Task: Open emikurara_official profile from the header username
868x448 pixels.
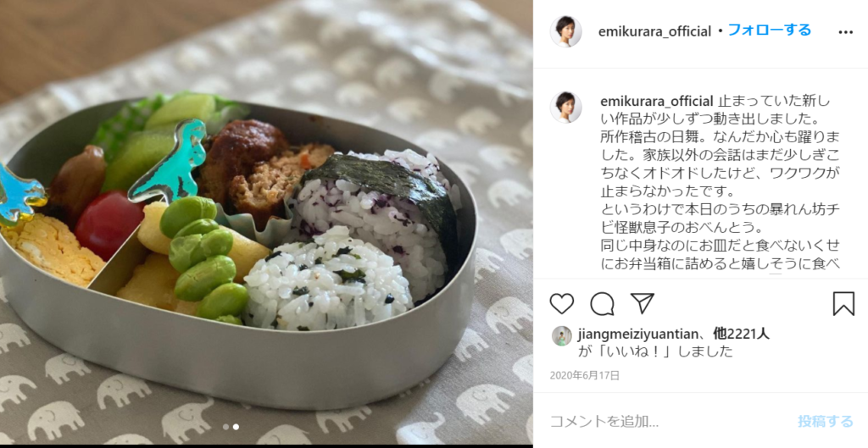Action: pyautogui.click(x=654, y=31)
